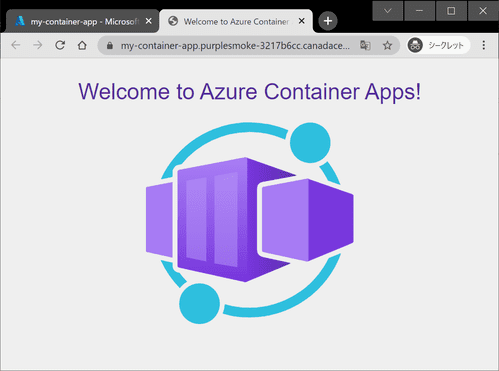Open the translate page icon
499x371 pixels.
click(x=365, y=45)
